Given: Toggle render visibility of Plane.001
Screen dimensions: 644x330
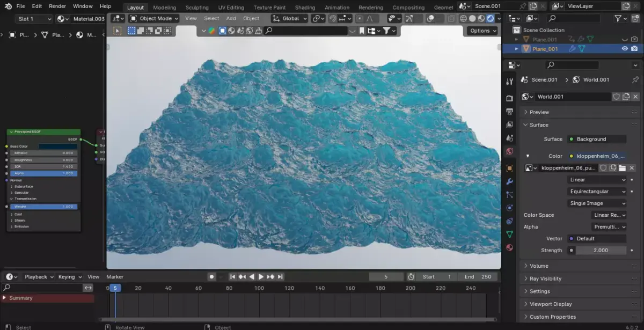Looking at the screenshot, I should coord(634,39).
